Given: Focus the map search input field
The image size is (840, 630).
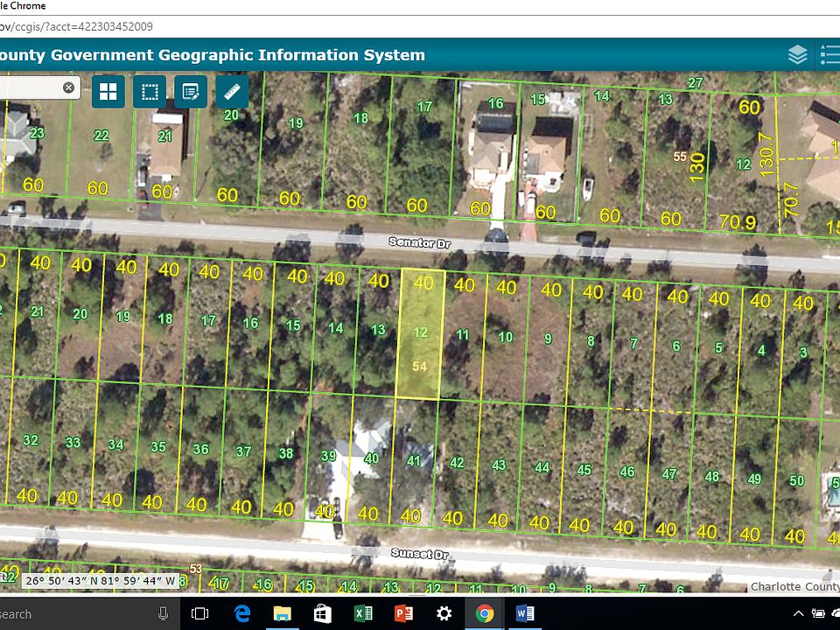Looking at the screenshot, I should click(30, 87).
